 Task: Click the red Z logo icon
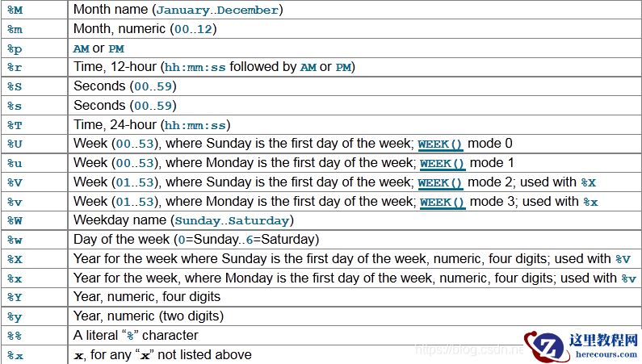543,345
